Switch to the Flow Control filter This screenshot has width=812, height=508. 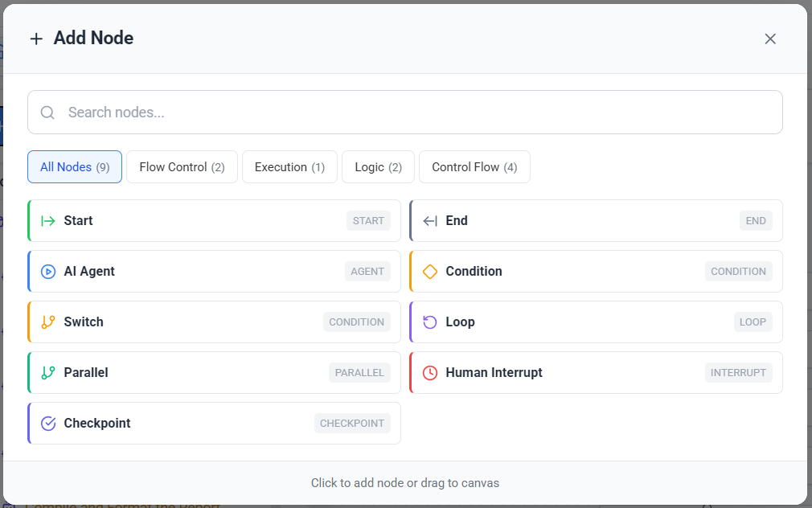click(x=182, y=166)
